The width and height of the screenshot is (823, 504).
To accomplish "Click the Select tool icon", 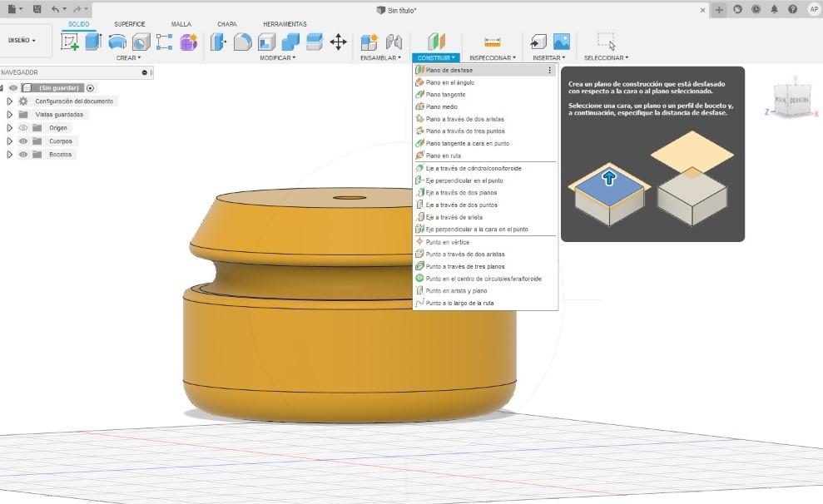I will tap(607, 41).
